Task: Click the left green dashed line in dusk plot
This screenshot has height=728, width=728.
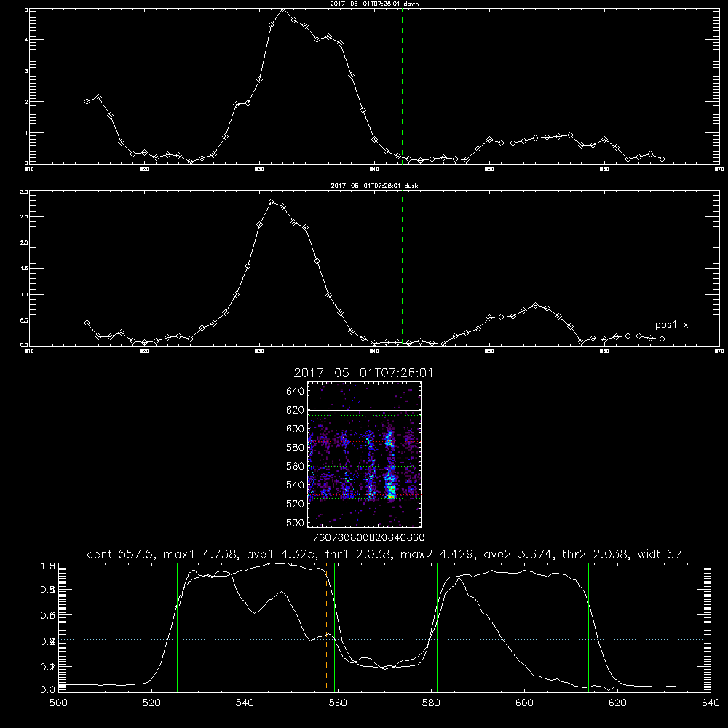Action: 232,268
